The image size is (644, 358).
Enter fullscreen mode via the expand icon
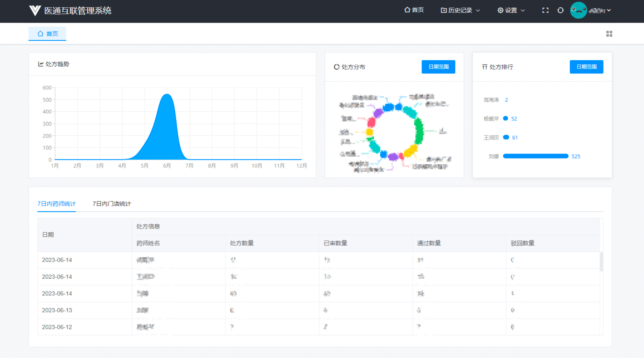[545, 10]
